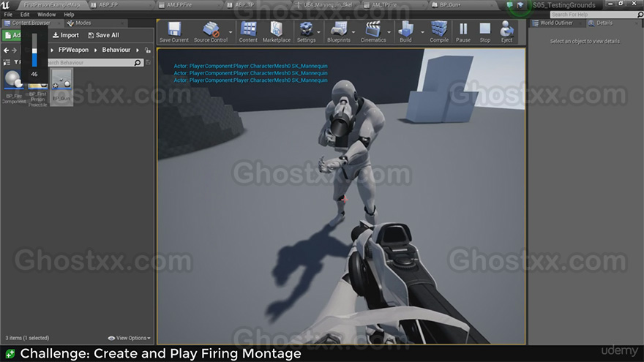The height and width of the screenshot is (362, 644).
Task: Select the Content Browser panel tab
Action: click(x=31, y=23)
